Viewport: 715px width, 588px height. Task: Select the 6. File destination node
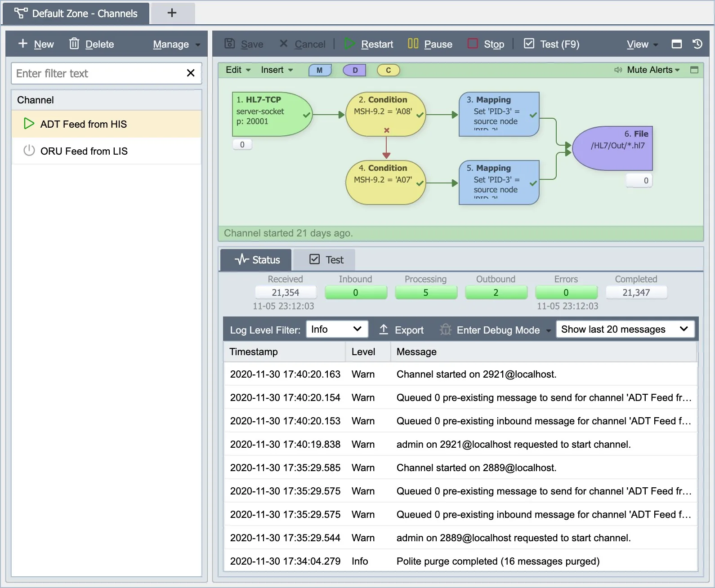(x=612, y=148)
